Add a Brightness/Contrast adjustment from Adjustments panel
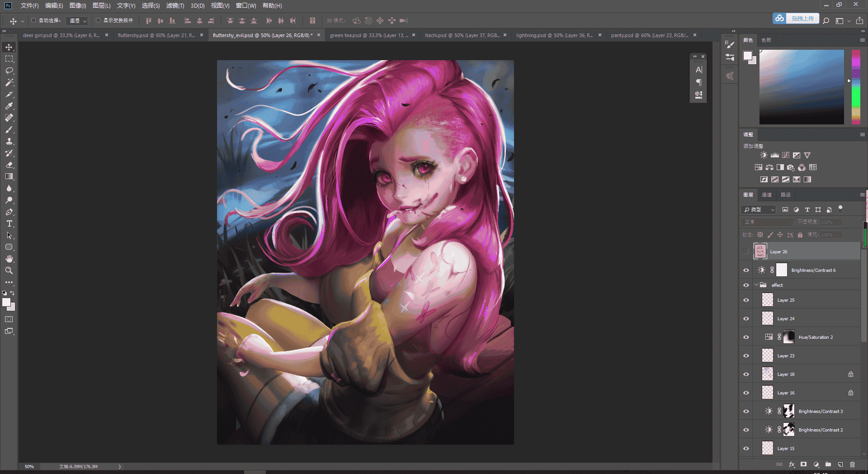 tap(764, 155)
